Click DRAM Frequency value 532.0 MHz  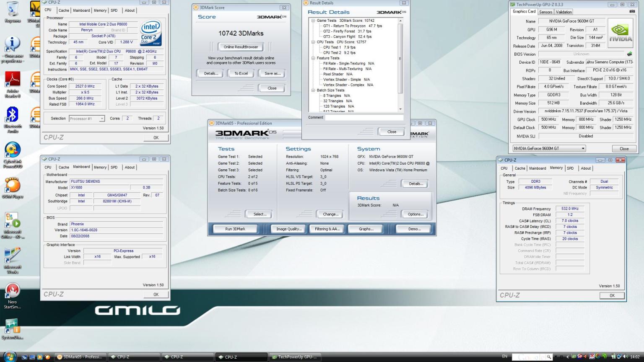click(x=570, y=209)
